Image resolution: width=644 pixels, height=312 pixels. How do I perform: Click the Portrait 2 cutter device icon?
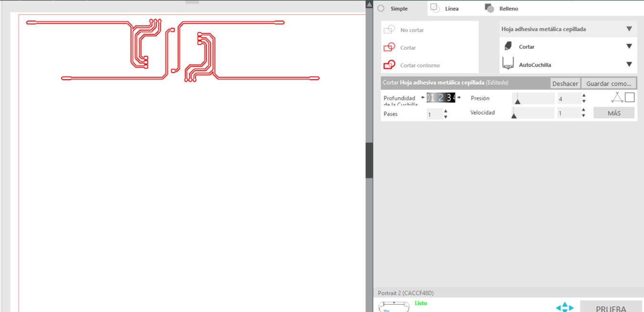[394, 307]
